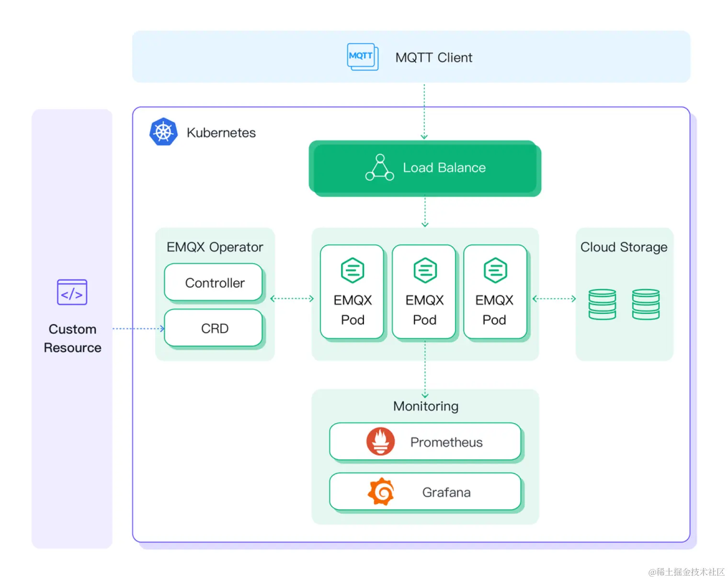728x580 pixels.
Task: Click the left database cylinder in Cloud Storage
Action: 602,303
